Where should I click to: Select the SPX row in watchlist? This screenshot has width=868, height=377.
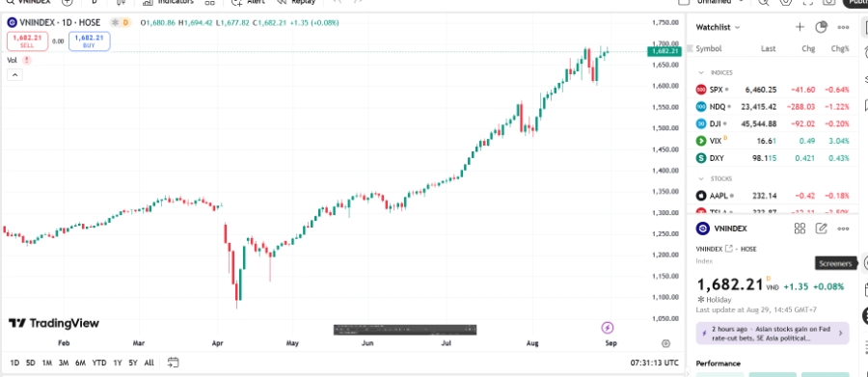(773, 89)
